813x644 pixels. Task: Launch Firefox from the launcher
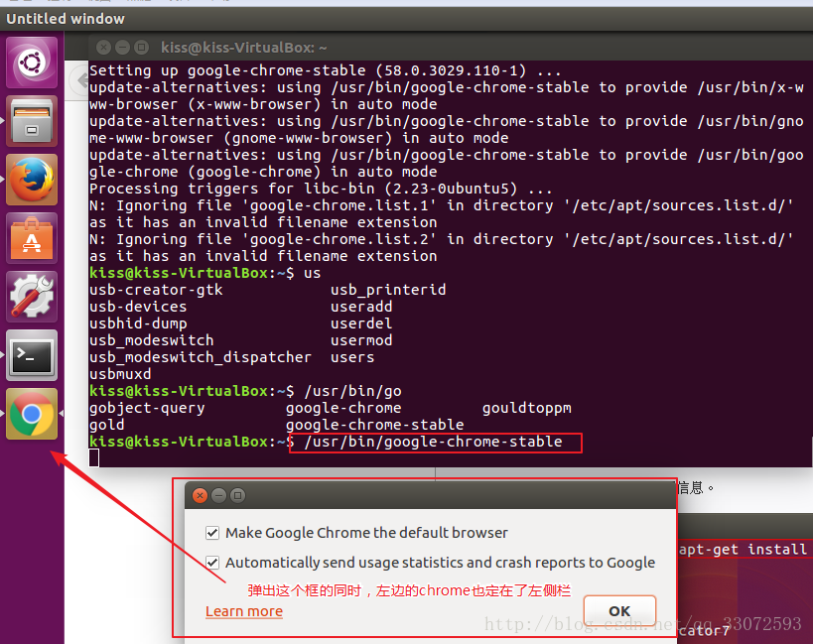click(32, 180)
